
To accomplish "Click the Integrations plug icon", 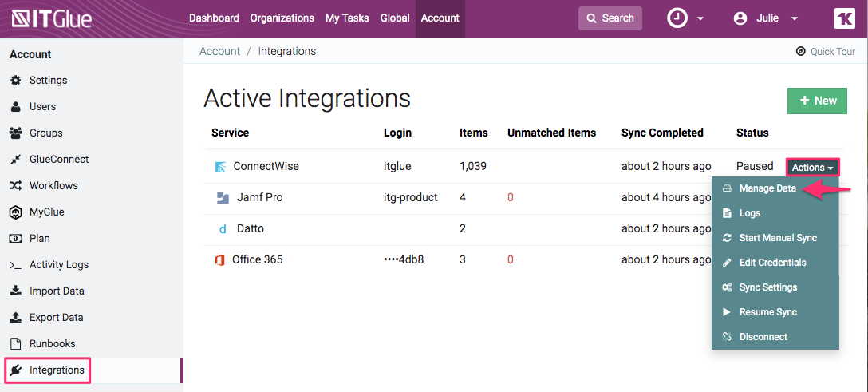I will (15, 370).
